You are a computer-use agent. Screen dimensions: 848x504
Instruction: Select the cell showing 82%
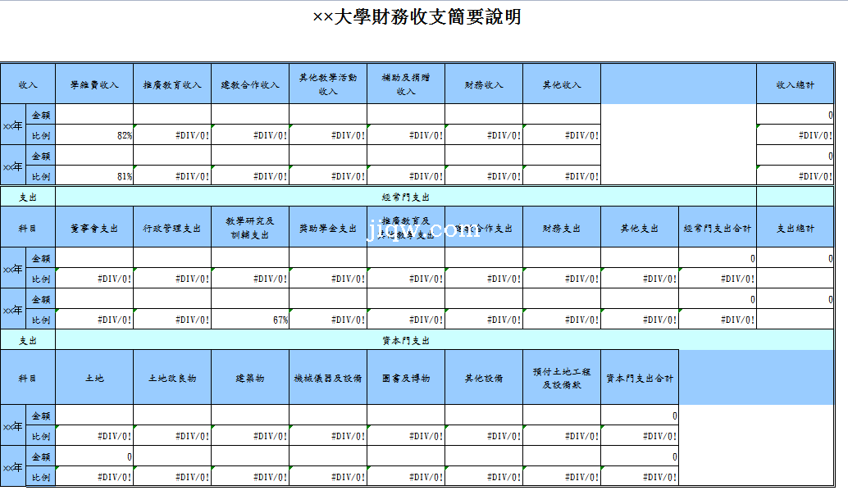[x=94, y=135]
